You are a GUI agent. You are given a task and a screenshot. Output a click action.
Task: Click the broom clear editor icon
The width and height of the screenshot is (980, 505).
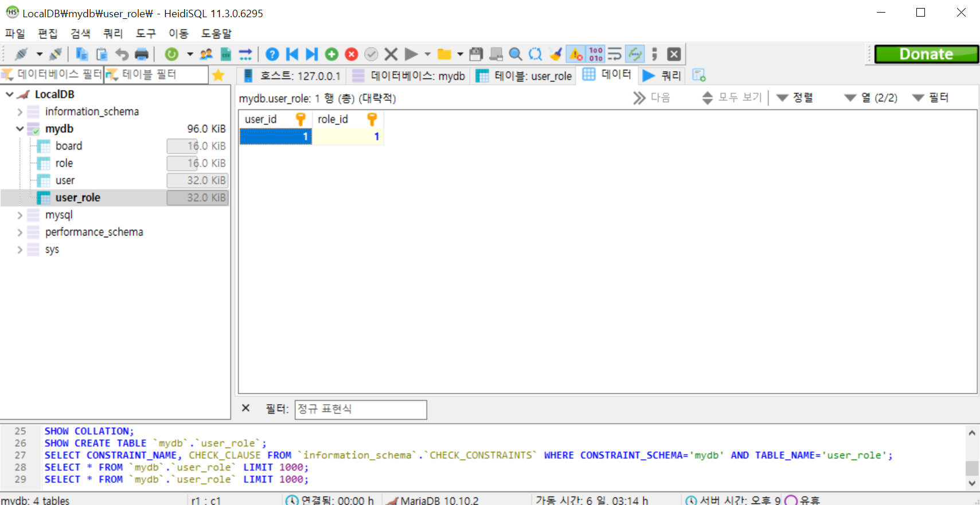pos(555,54)
